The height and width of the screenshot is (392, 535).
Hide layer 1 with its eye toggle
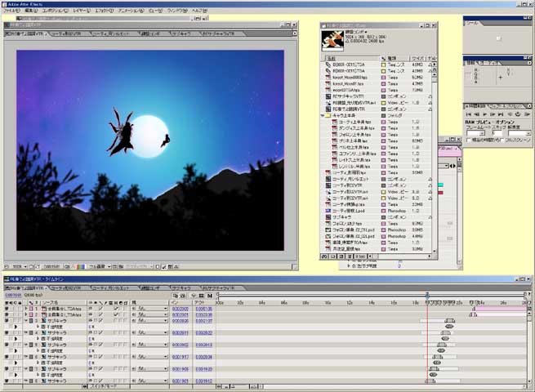[x=7, y=309]
